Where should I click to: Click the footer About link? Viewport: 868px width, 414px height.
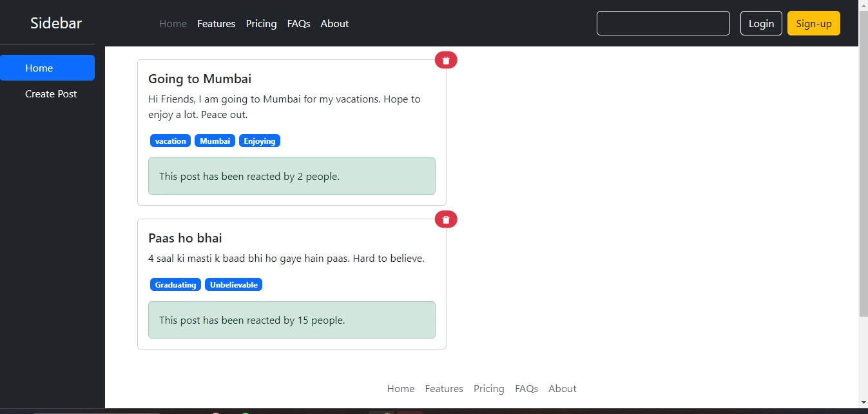pyautogui.click(x=562, y=388)
